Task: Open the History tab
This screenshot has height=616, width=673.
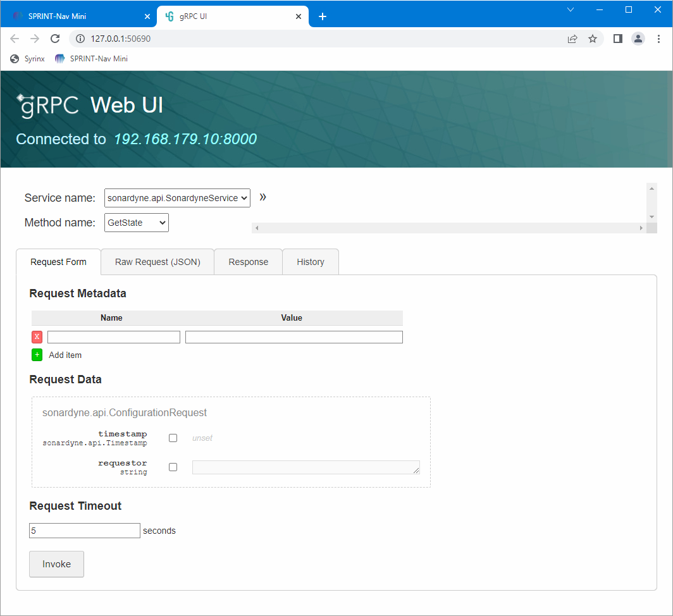Action: pyautogui.click(x=310, y=262)
